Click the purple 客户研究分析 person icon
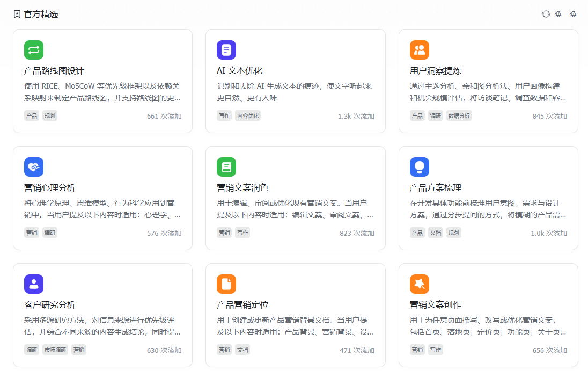Viewport: 588px width, 377px height. click(34, 284)
